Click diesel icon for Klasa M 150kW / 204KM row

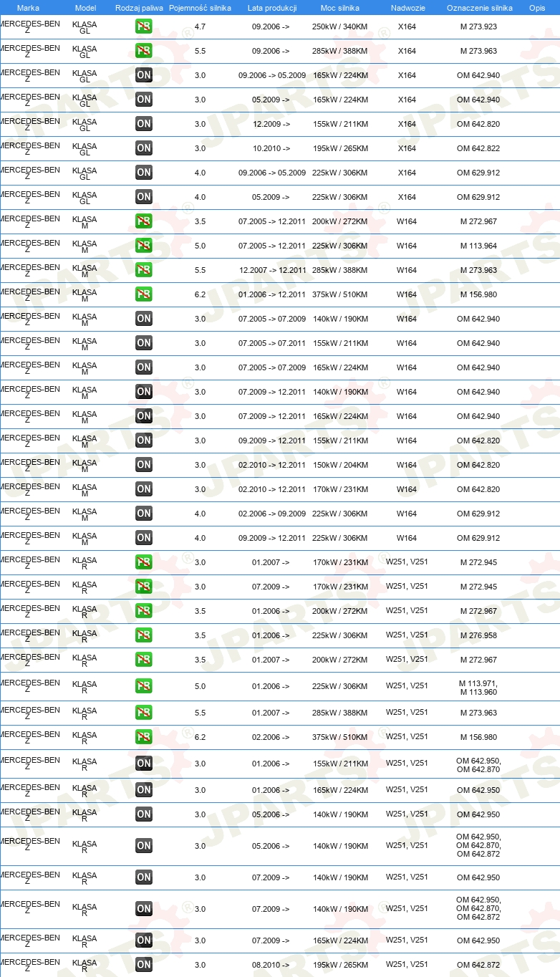tap(144, 465)
